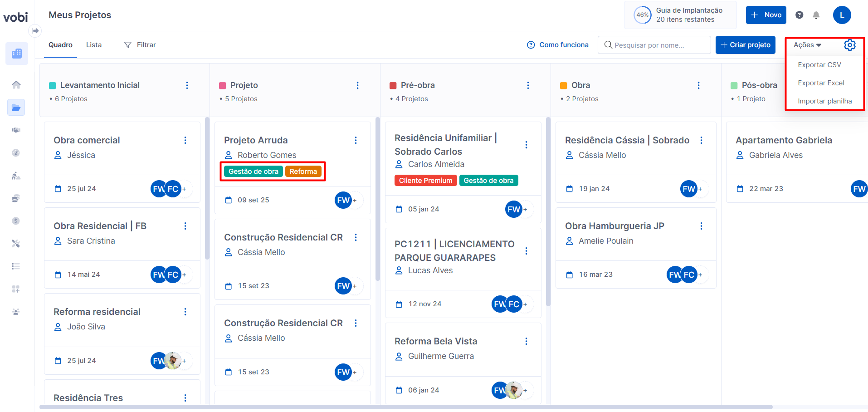The width and height of the screenshot is (868, 412).
Task: Open the Apartamento Gabriela card title
Action: point(784,140)
